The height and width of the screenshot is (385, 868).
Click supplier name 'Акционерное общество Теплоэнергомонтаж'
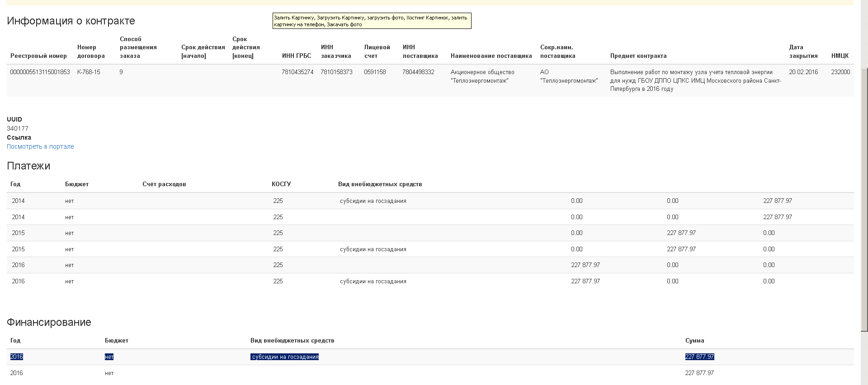tap(482, 76)
